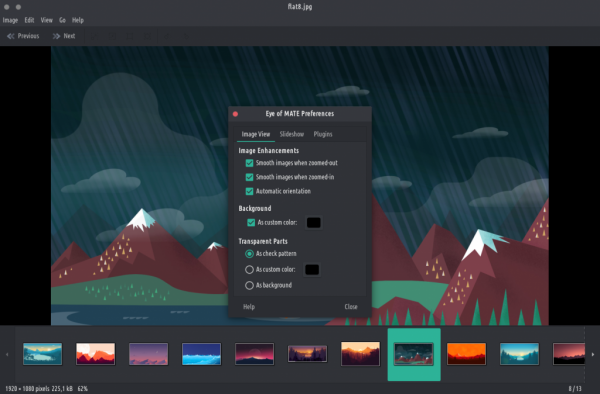Open the View menu
The width and height of the screenshot is (600, 394).
pyautogui.click(x=46, y=20)
